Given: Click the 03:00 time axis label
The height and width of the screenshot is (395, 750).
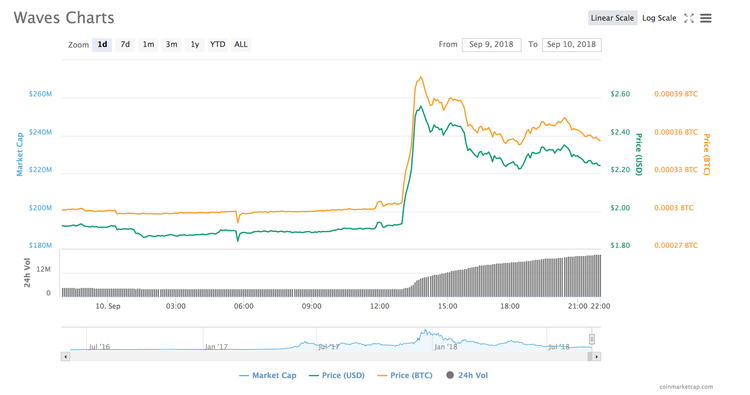Looking at the screenshot, I should coord(176,306).
